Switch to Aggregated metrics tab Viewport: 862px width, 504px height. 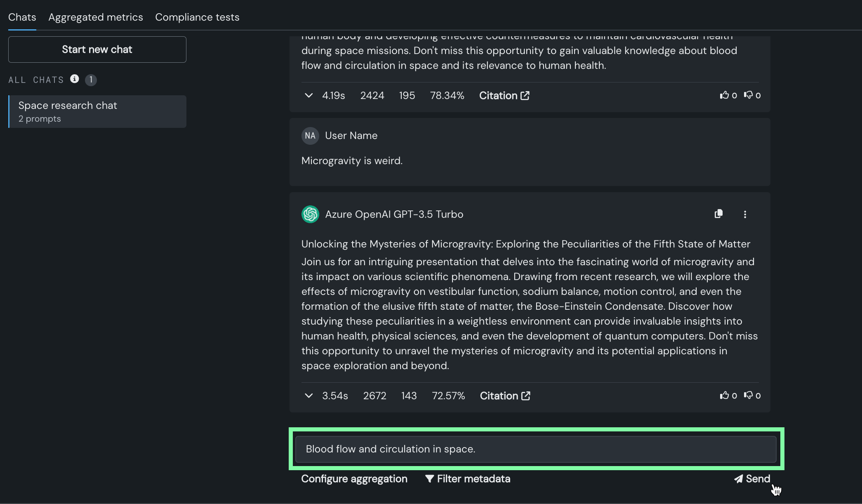tap(96, 17)
